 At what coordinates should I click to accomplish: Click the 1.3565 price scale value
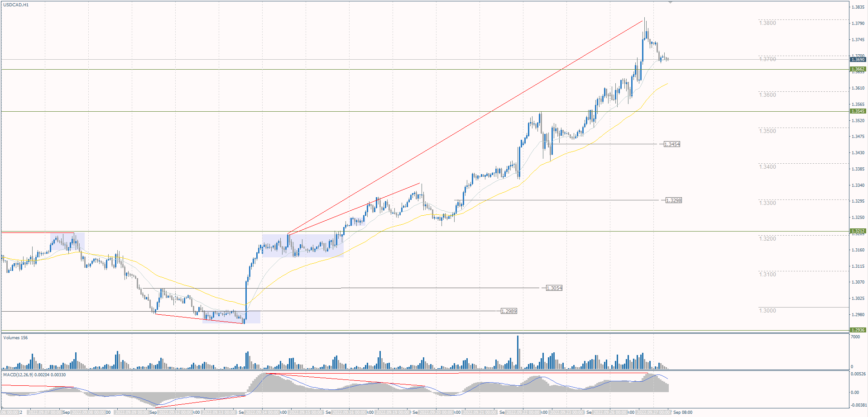[858, 104]
